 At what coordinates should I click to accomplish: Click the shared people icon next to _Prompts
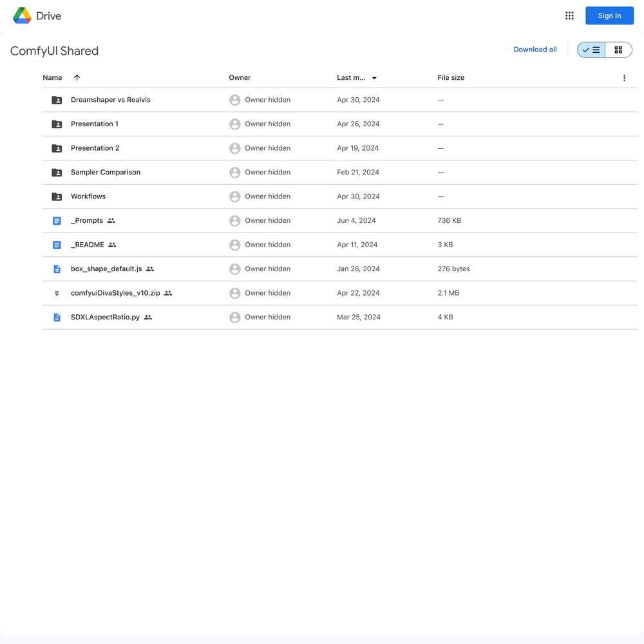(111, 221)
